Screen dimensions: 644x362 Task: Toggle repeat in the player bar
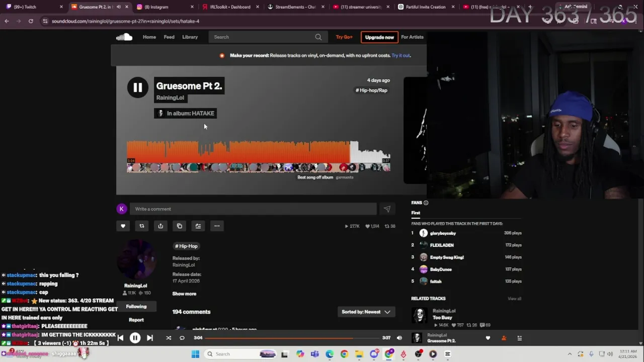click(x=182, y=338)
